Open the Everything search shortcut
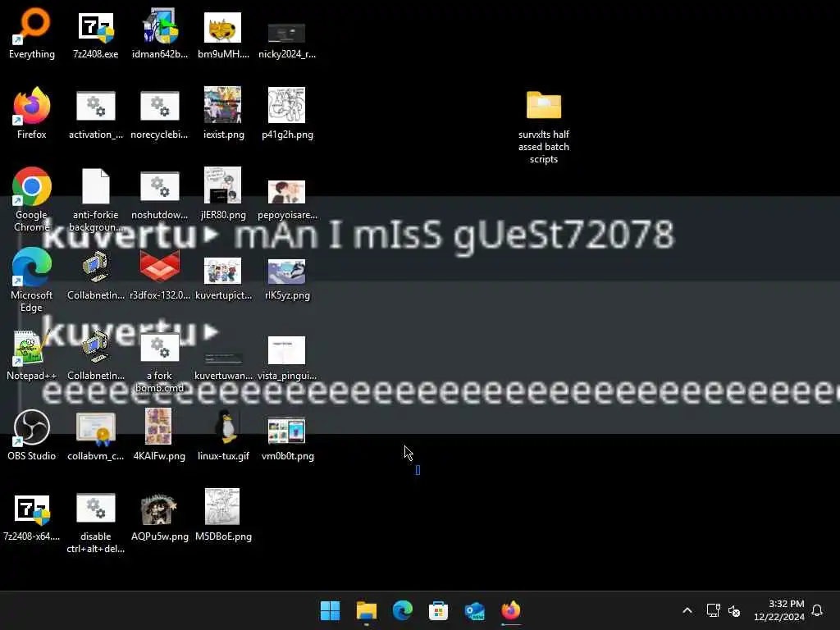The image size is (840, 630). [32, 33]
